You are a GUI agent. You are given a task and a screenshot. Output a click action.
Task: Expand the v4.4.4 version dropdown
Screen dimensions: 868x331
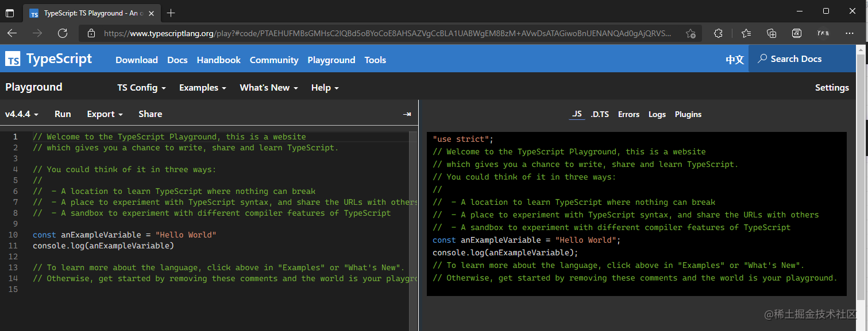click(x=22, y=114)
